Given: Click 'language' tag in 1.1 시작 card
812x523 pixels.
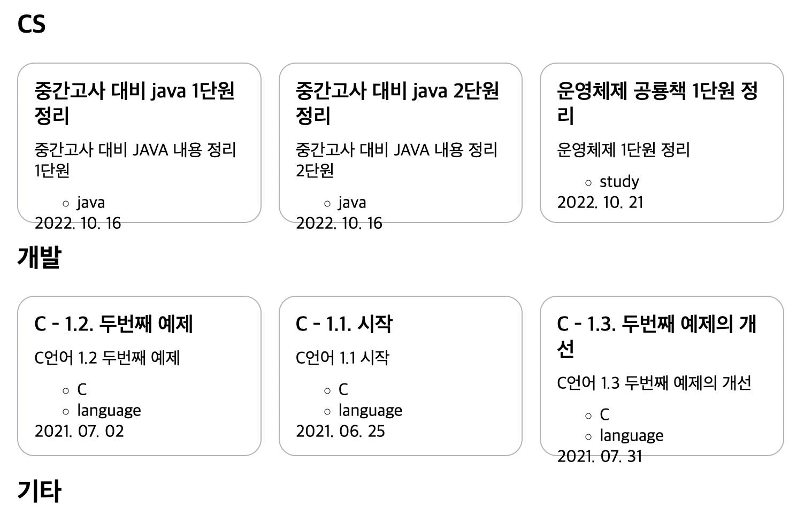Looking at the screenshot, I should point(370,411).
